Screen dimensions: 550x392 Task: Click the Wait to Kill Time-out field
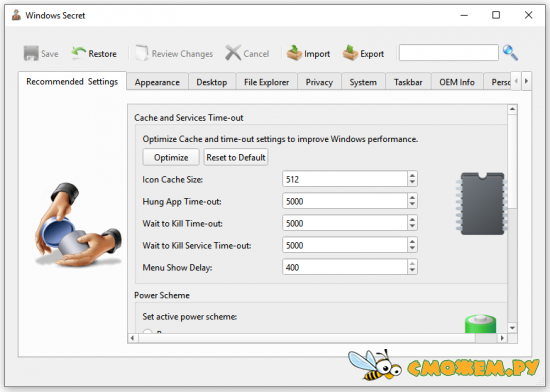tap(345, 223)
